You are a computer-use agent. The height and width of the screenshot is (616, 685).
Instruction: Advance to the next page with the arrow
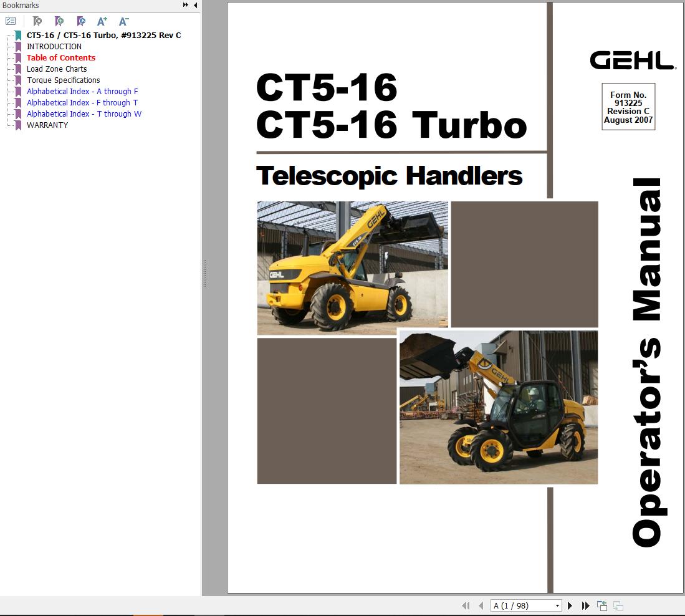click(x=570, y=605)
